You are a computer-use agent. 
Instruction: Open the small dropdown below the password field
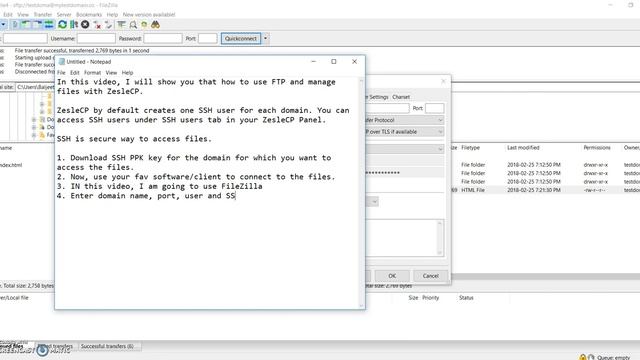[x=374, y=202]
